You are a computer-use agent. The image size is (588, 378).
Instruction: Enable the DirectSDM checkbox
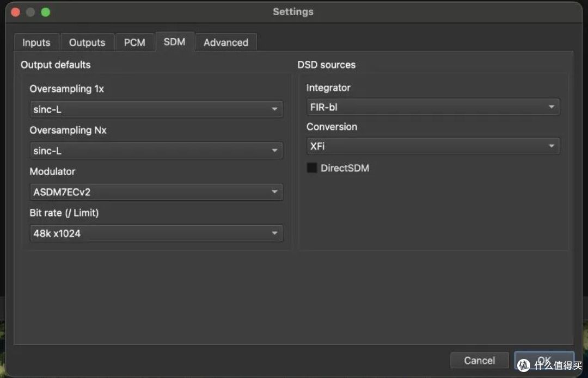pos(311,168)
